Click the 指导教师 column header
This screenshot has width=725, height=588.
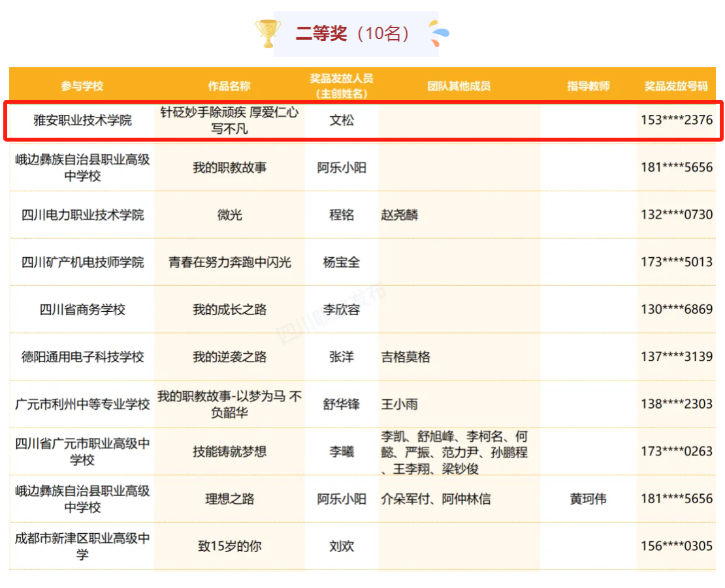pyautogui.click(x=588, y=86)
